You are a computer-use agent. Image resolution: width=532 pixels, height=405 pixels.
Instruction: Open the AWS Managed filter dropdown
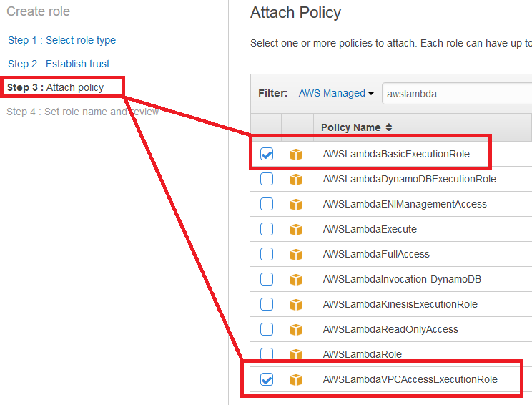pos(336,93)
